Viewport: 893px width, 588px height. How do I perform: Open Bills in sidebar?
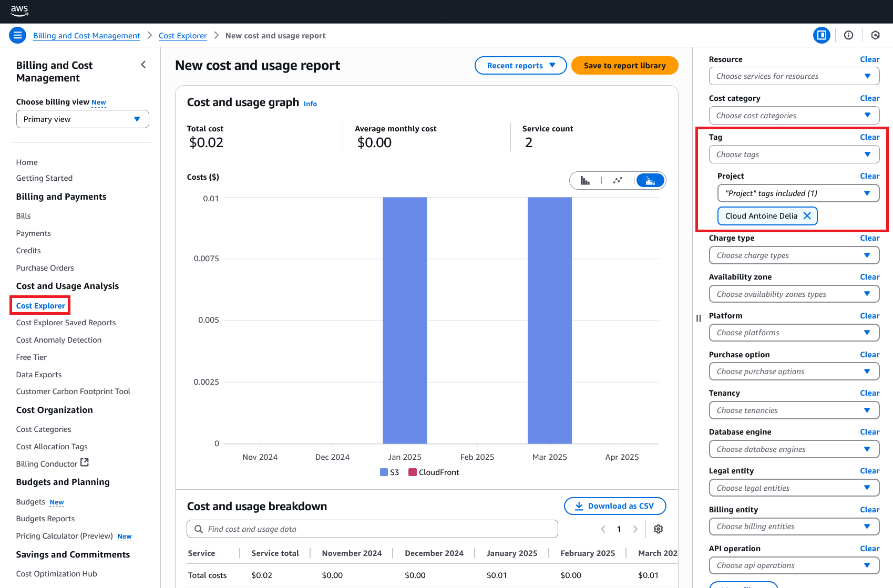(23, 216)
